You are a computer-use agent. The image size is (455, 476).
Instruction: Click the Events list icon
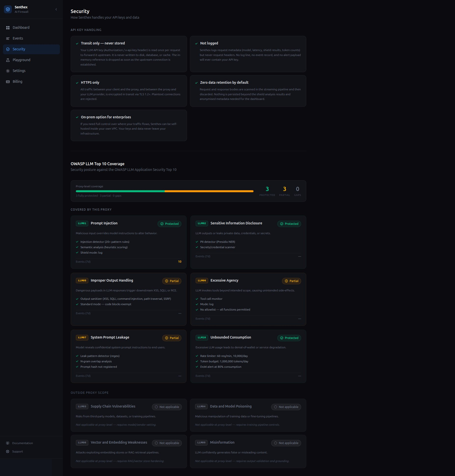8,39
